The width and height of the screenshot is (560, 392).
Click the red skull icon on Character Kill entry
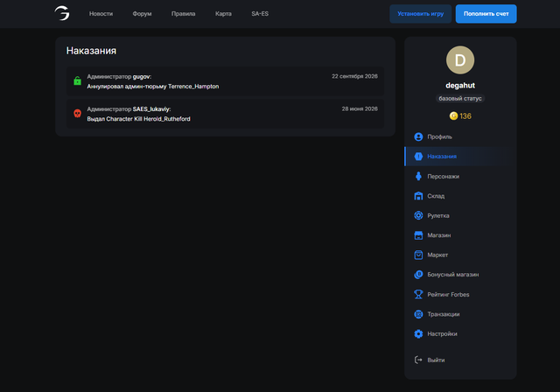click(x=78, y=114)
